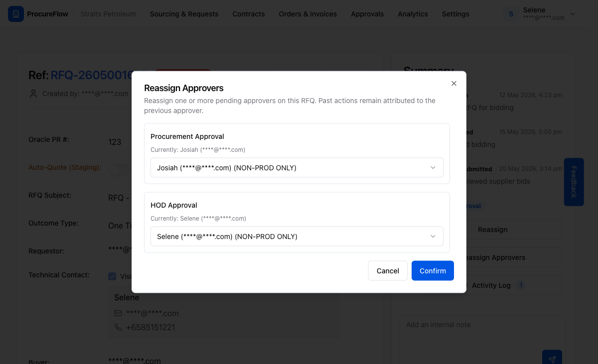Open the HOD Approval approver dropdown
The width and height of the screenshot is (598, 364).
pos(297,237)
